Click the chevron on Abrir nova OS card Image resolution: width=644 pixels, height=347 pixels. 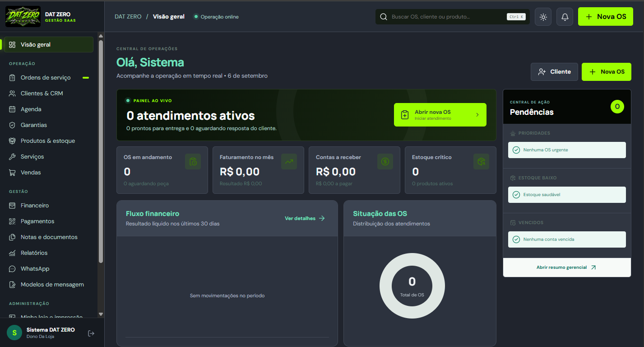coord(477,115)
